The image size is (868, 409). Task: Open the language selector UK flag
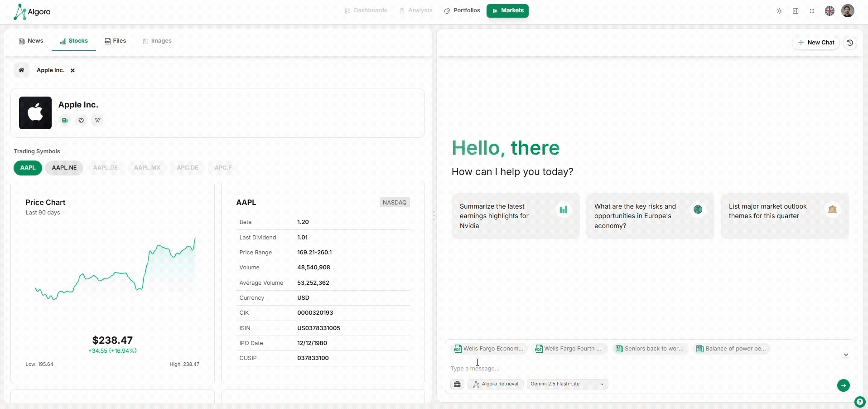coord(829,11)
